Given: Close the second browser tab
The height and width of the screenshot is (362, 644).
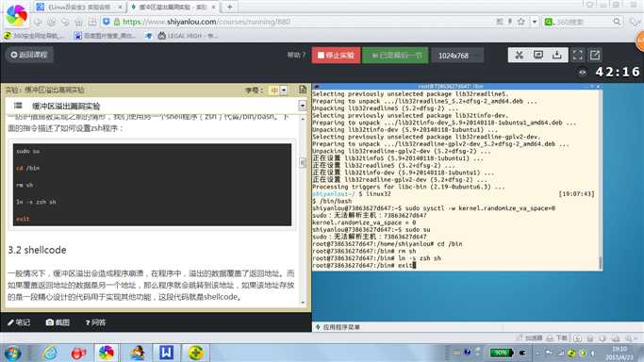Looking at the screenshot, I should (214, 7).
